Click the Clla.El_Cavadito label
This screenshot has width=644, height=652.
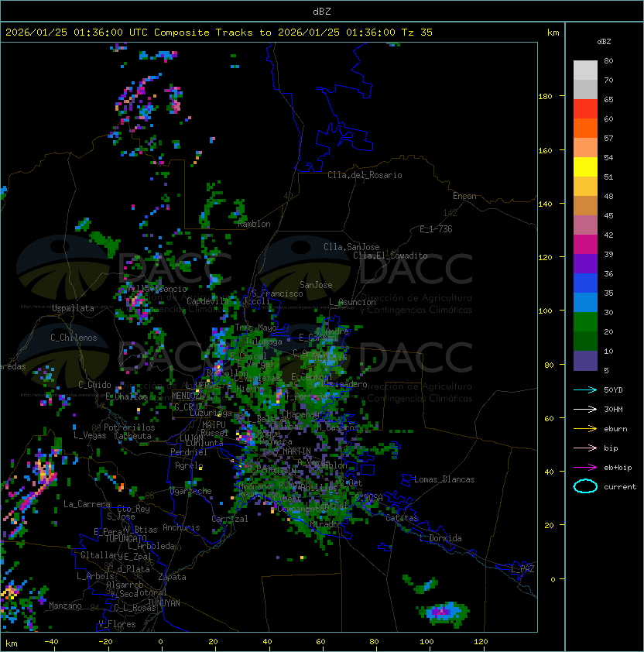pos(390,256)
